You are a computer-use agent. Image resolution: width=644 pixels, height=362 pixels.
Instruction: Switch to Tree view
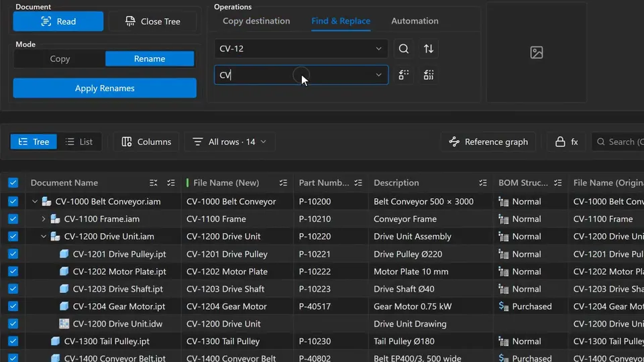tap(34, 141)
